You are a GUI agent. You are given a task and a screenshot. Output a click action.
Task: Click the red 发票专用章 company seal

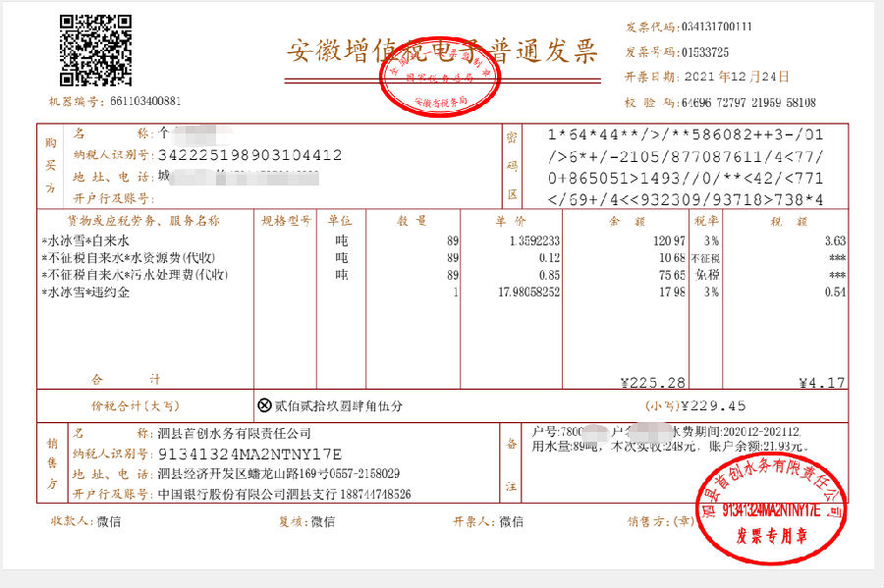click(x=771, y=508)
